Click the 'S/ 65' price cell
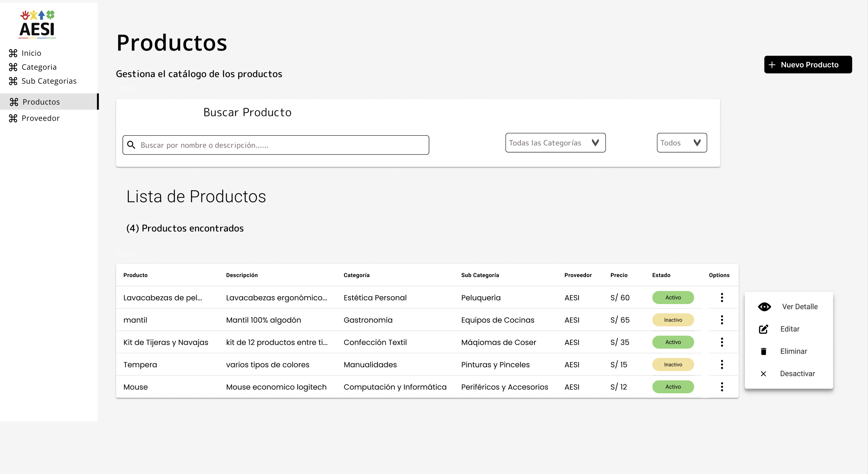This screenshot has height=474, width=868. [x=620, y=320]
